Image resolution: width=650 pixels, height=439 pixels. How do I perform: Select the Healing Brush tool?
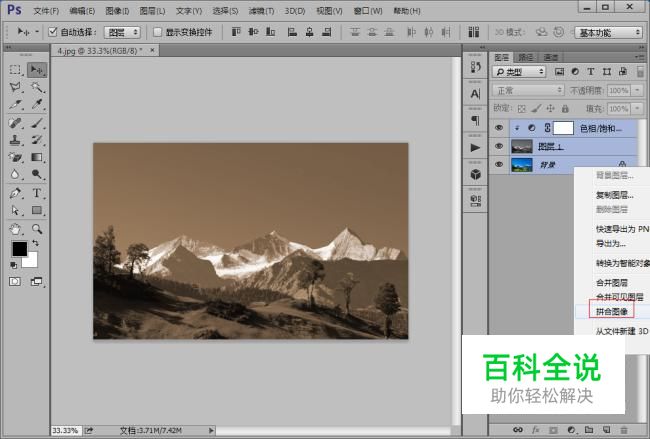coord(15,123)
